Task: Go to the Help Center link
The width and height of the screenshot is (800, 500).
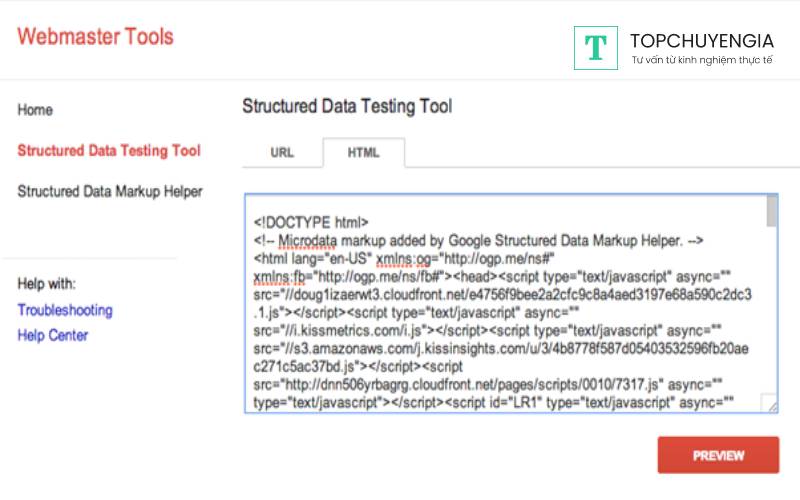Action: [53, 335]
